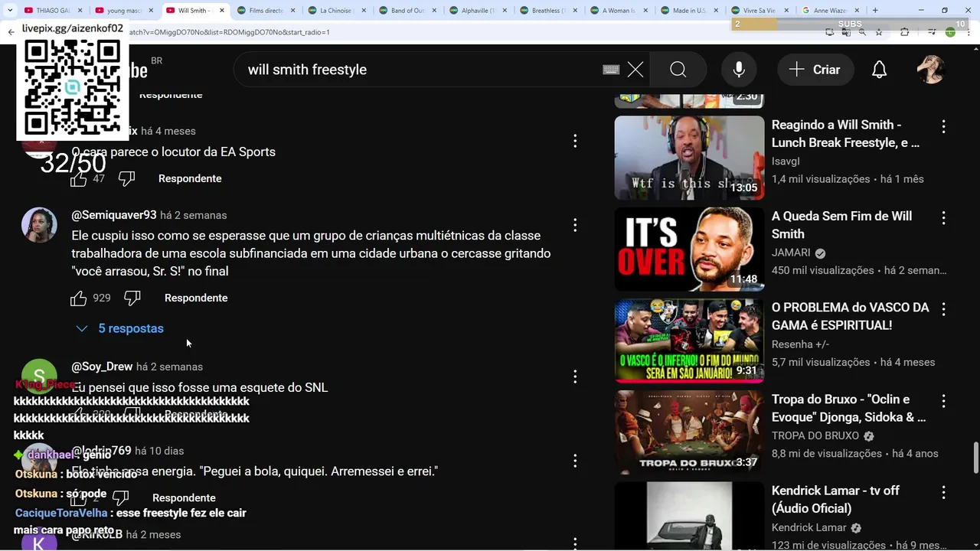This screenshot has height=551, width=980.
Task: Open more options for O PROBLEMA do VASCO video
Action: [943, 310]
